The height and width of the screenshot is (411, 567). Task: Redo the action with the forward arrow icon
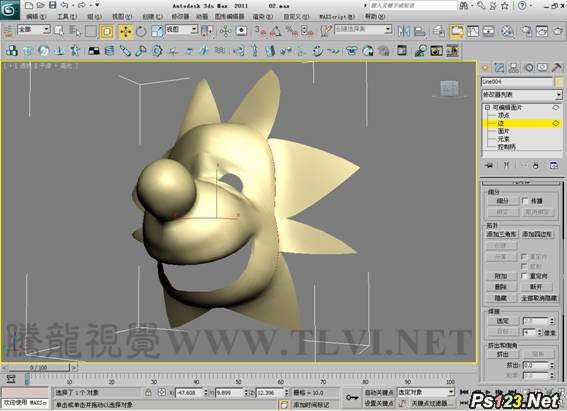(x=82, y=5)
